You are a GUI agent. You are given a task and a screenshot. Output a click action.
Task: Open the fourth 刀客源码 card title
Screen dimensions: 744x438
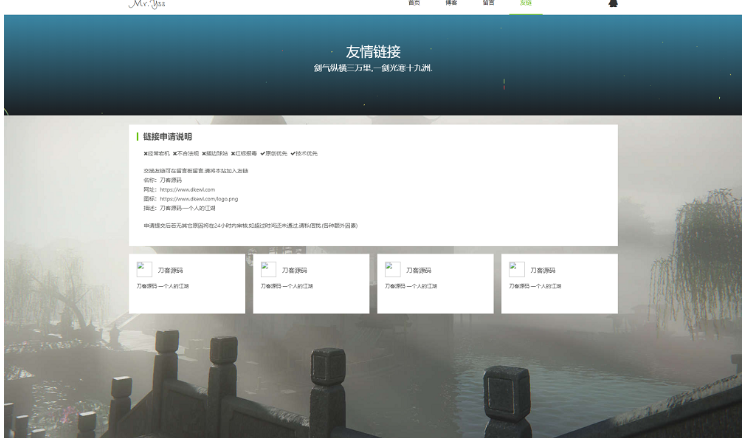click(543, 270)
